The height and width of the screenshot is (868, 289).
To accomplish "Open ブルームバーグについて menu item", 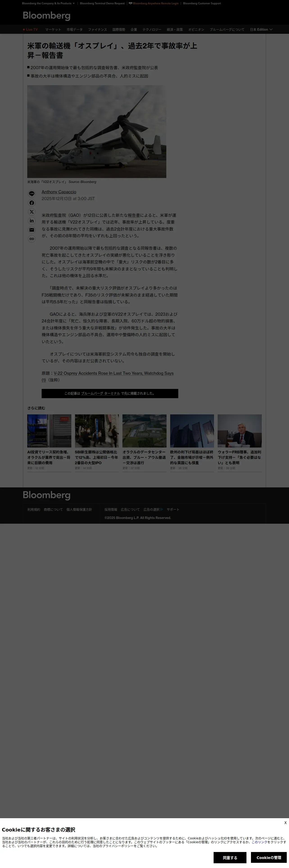I will (x=227, y=30).
